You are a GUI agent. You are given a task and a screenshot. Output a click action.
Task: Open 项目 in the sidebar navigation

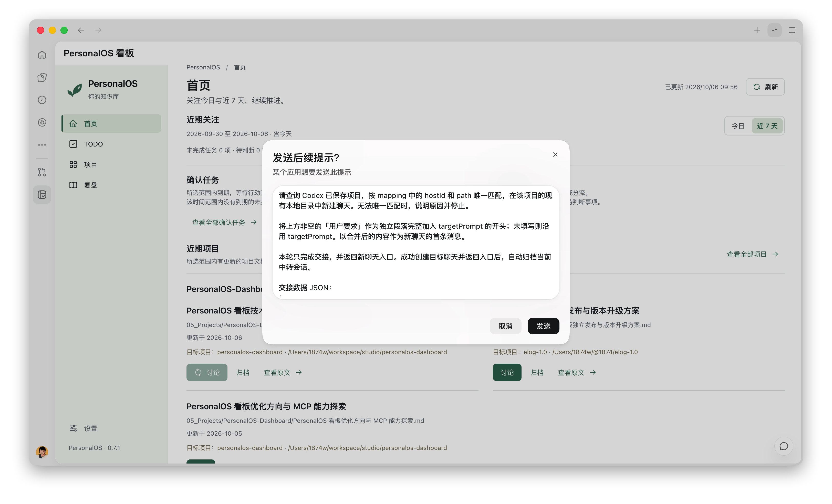click(111, 164)
